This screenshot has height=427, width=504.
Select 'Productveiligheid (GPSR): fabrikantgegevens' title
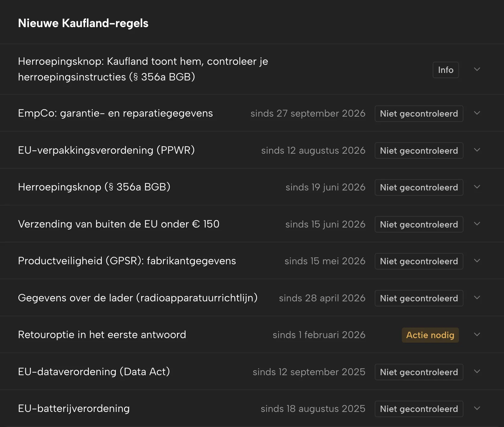[x=127, y=261]
